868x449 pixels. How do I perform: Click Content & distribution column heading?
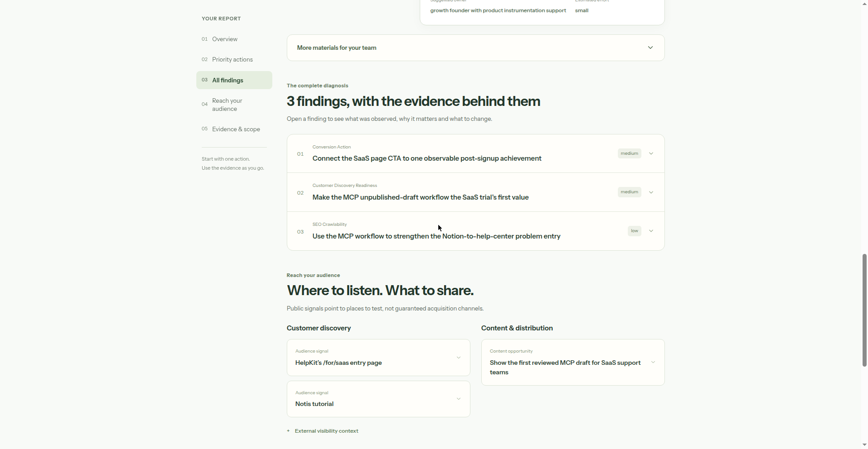pyautogui.click(x=517, y=328)
